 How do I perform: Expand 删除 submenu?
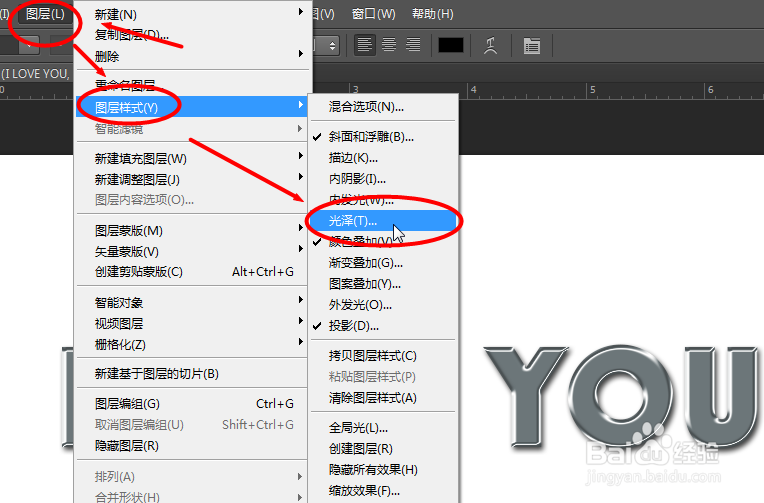click(192, 56)
